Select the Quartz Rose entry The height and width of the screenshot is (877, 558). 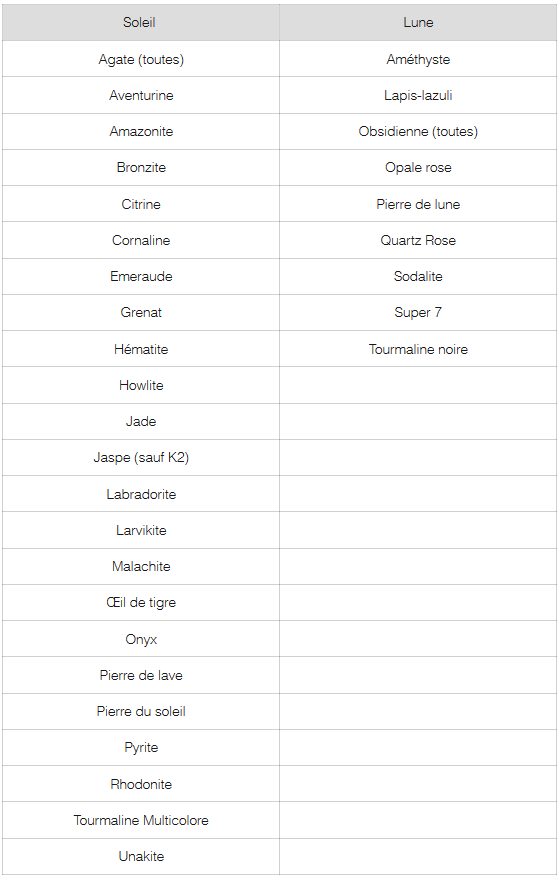[x=418, y=240]
